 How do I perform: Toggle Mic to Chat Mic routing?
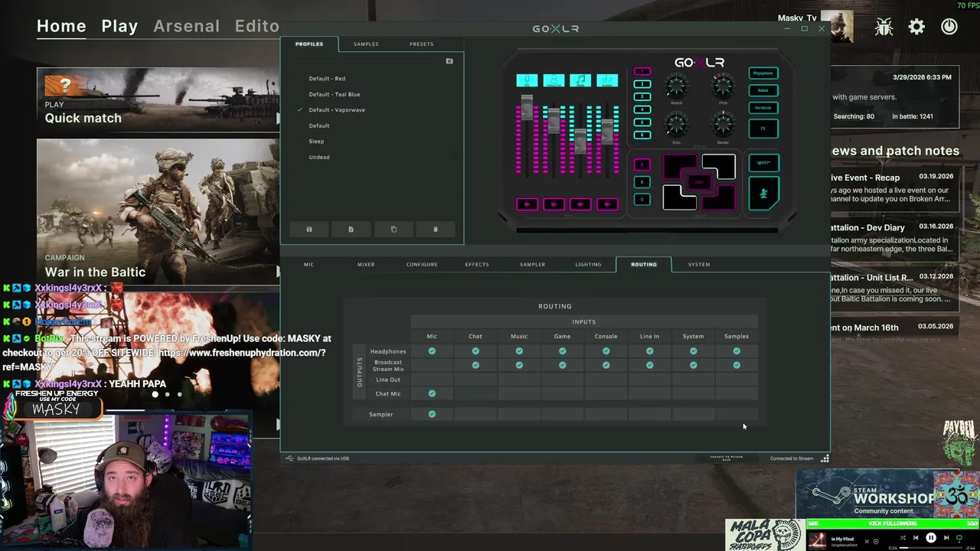432,393
